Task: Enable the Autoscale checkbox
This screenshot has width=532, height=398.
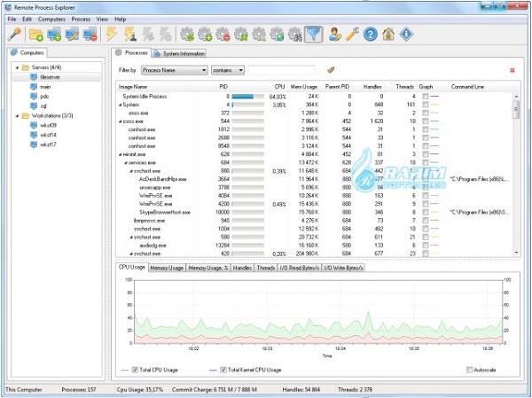Action: [x=469, y=370]
